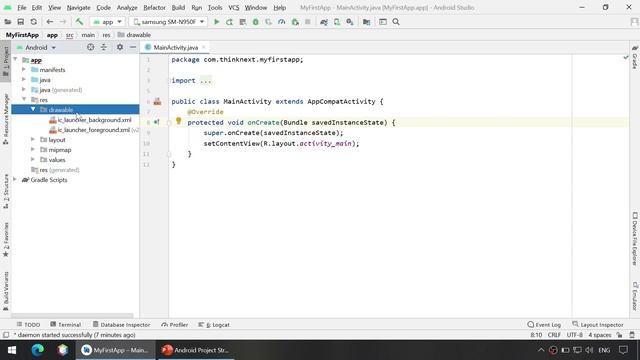640x360 pixels.
Task: Click the Make Project hammer icon
Action: coord(79,22)
